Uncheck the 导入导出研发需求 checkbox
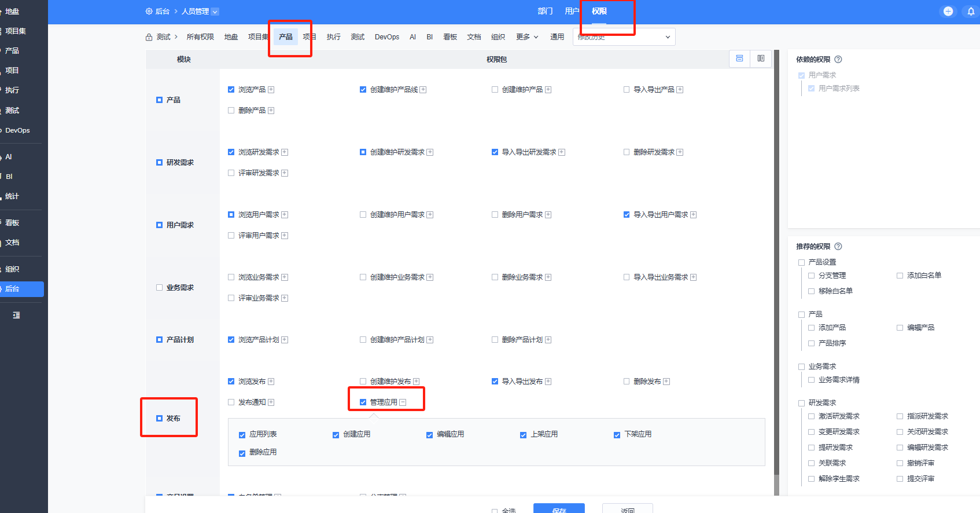 (495, 152)
